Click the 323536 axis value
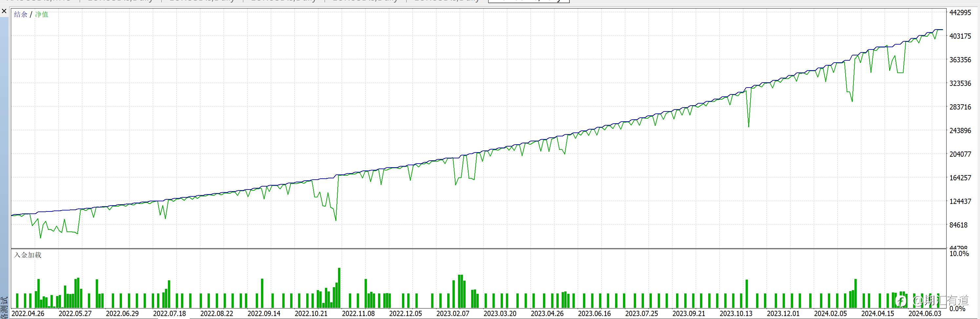Screen dimensions: 980x319 [x=960, y=83]
